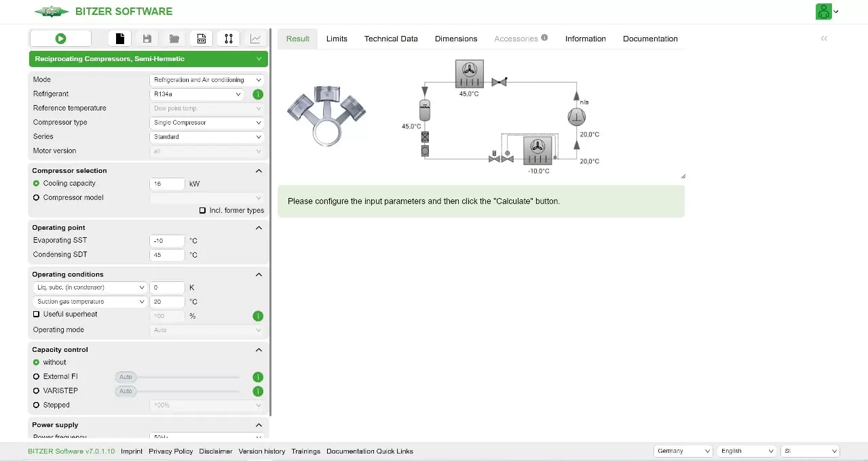Click the info icon beside External FI
Screen dimensions: 868x461
(x=258, y=377)
